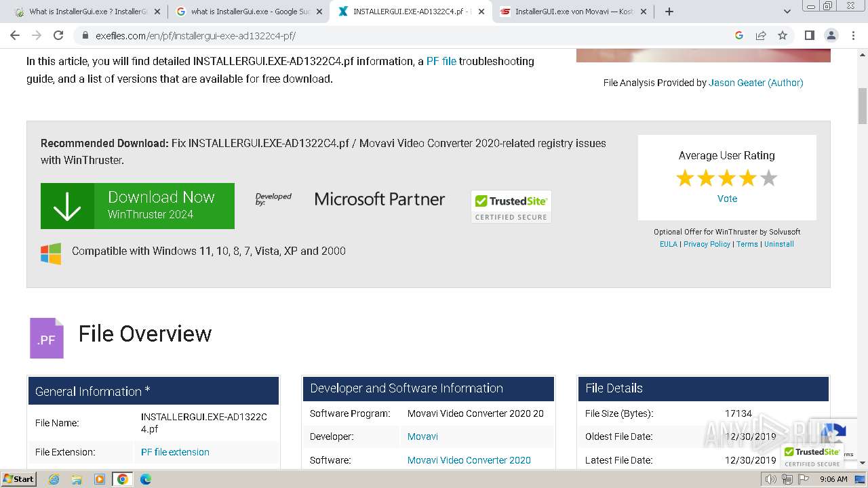The width and height of the screenshot is (868, 488).
Task: Open the Privacy Policy link
Action: coord(707,244)
